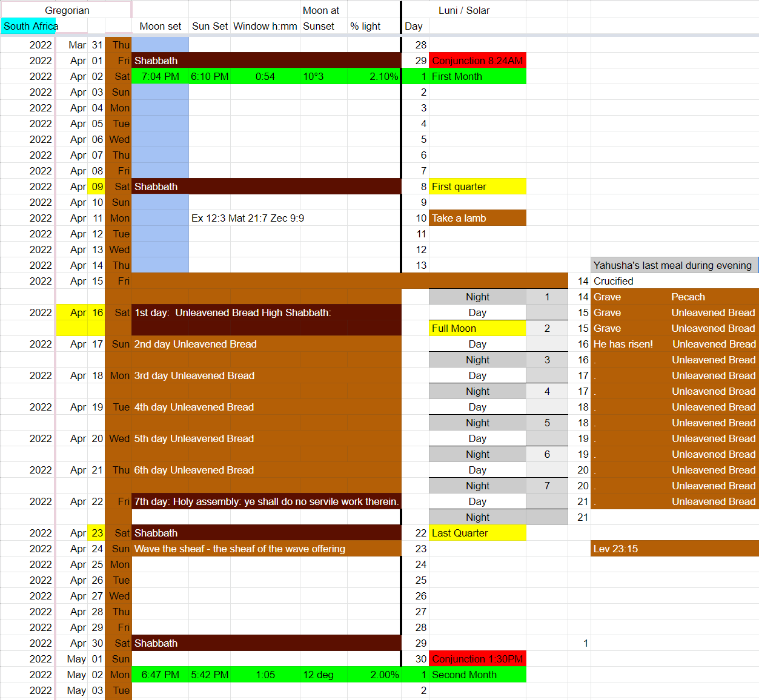
Task: Click the red Conjunction 8:24AM cell
Action: coord(477,61)
